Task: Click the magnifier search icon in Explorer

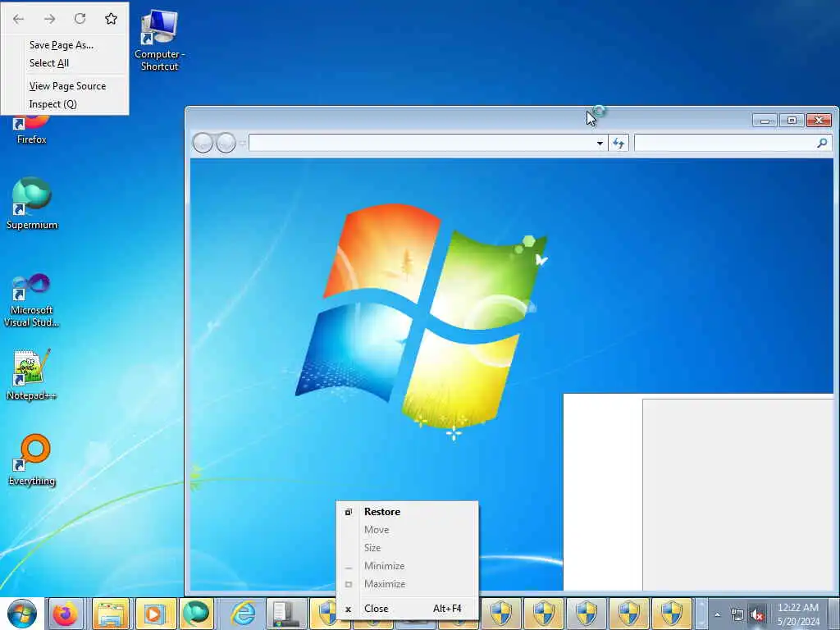Action: tap(822, 143)
